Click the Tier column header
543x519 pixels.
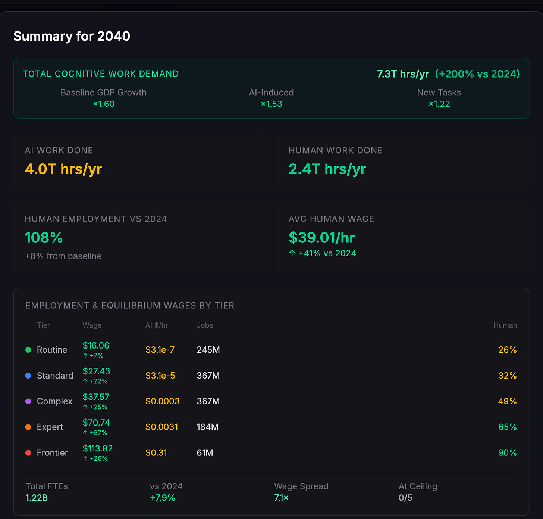tap(43, 325)
